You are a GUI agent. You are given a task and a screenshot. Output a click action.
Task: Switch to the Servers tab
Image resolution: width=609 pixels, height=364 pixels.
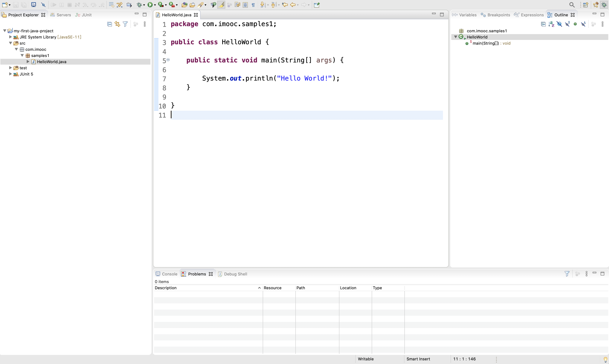[60, 15]
